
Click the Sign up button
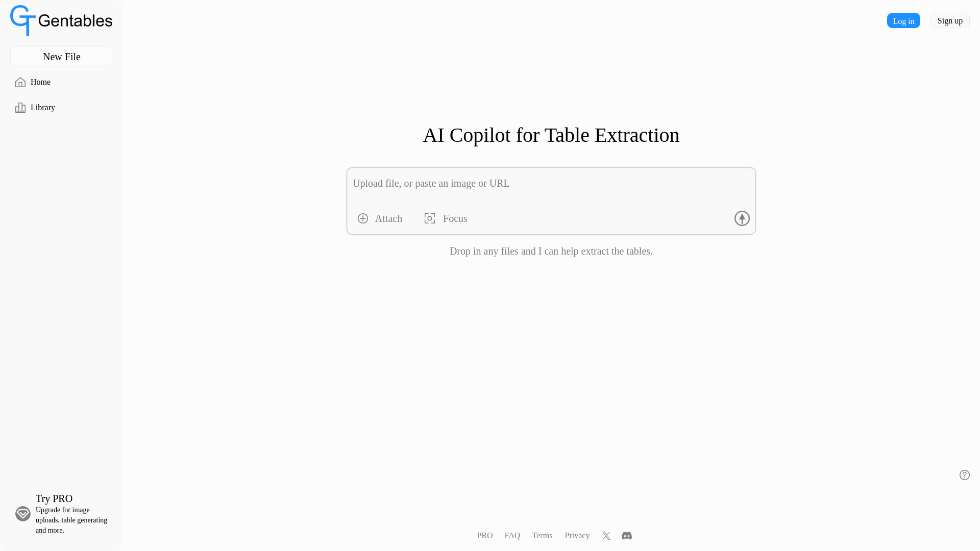click(x=950, y=20)
